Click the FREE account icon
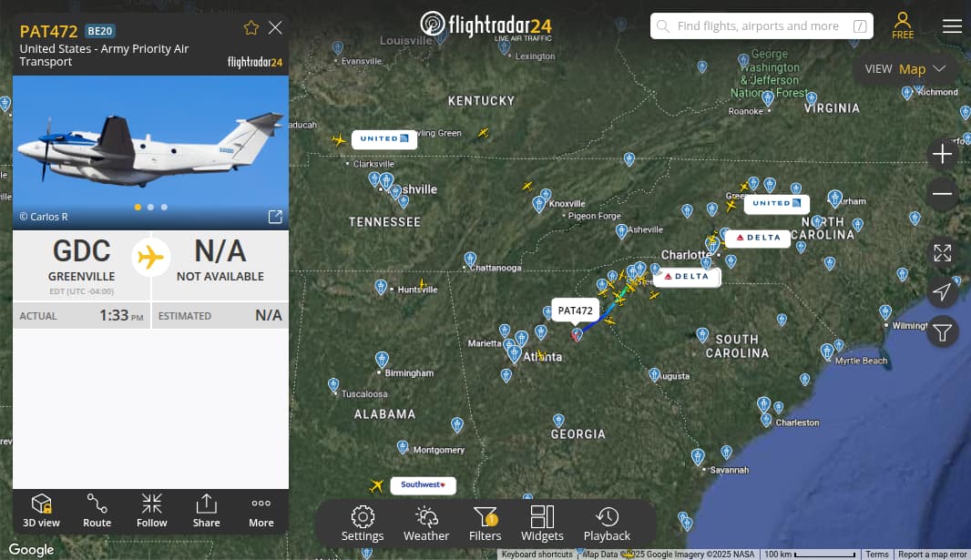 pyautogui.click(x=903, y=25)
